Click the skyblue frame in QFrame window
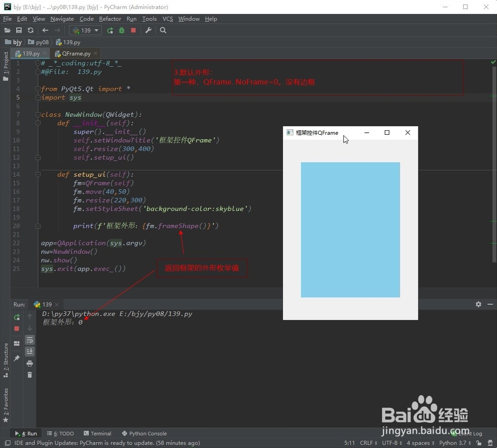The image size is (497, 448). (x=350, y=230)
